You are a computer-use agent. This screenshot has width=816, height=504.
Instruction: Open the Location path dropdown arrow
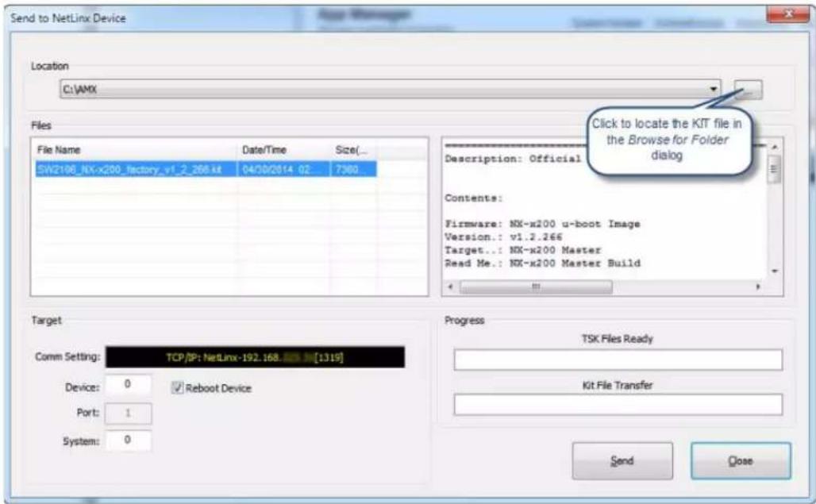714,90
